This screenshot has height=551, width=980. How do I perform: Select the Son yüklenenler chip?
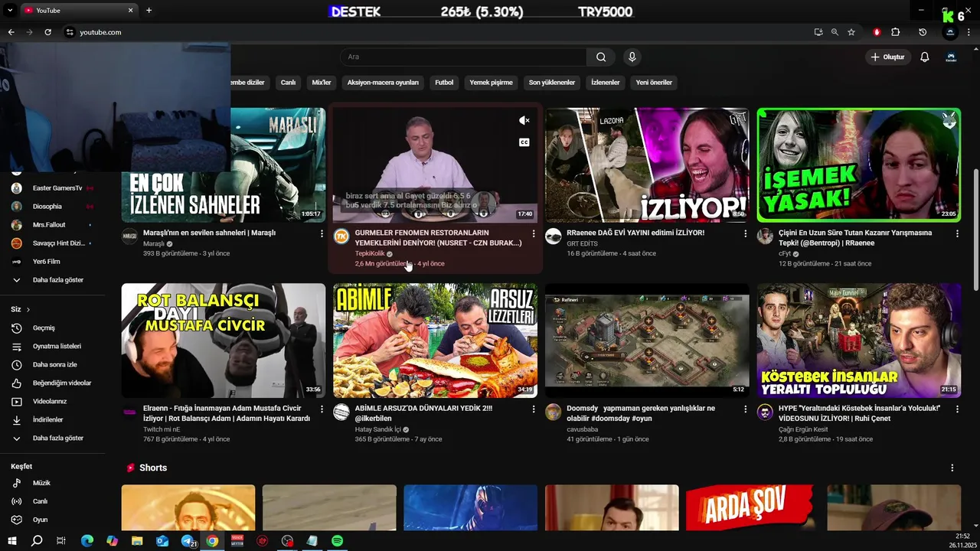point(551,82)
